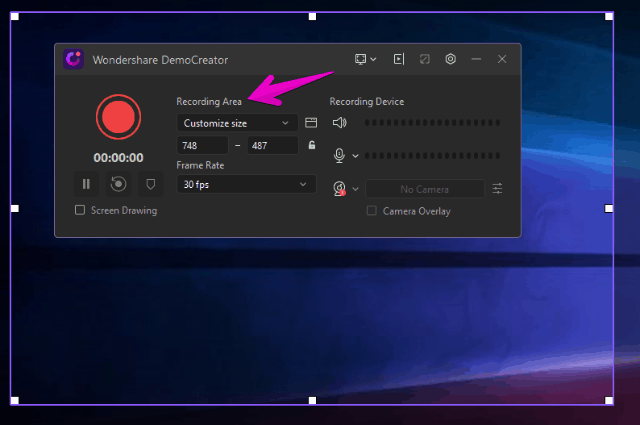Start recording with the red record button
This screenshot has height=425, width=640.
[118, 117]
